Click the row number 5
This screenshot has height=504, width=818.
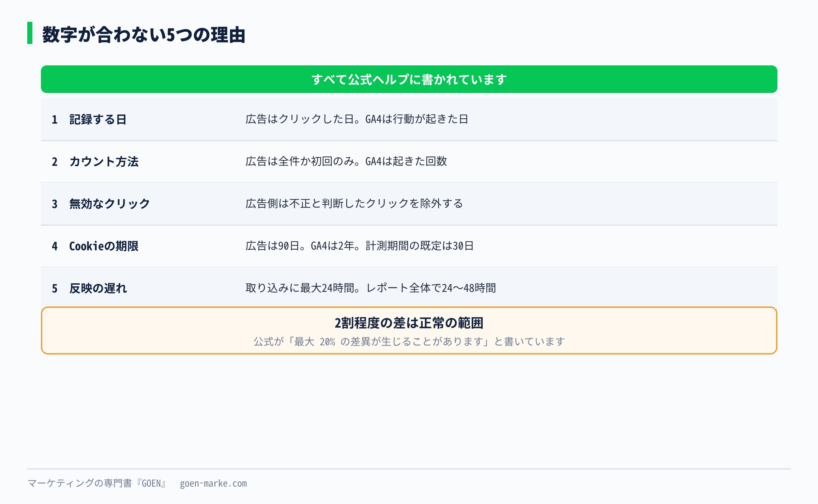coord(55,288)
